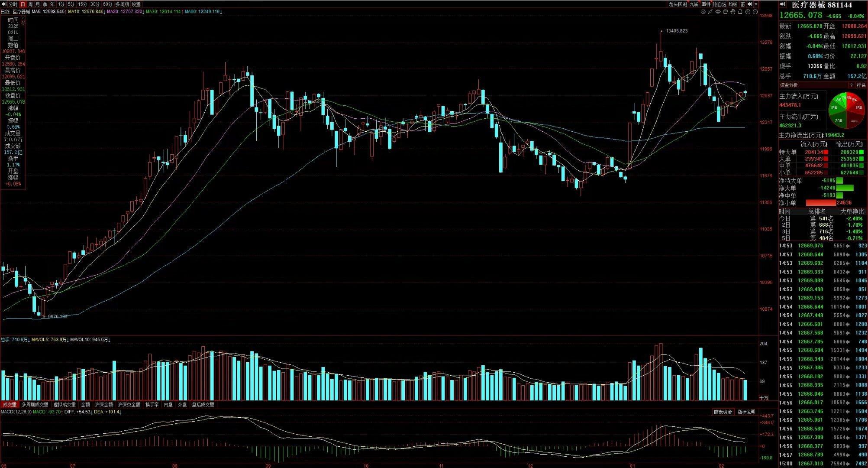
Task: Toggle the eye visibility icon above chart
Action: point(718,12)
